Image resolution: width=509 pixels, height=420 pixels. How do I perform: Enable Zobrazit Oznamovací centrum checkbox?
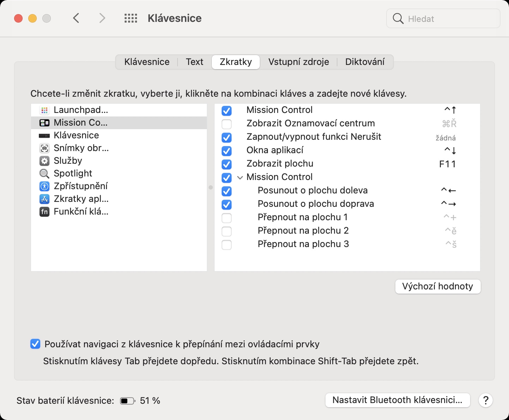[227, 124]
